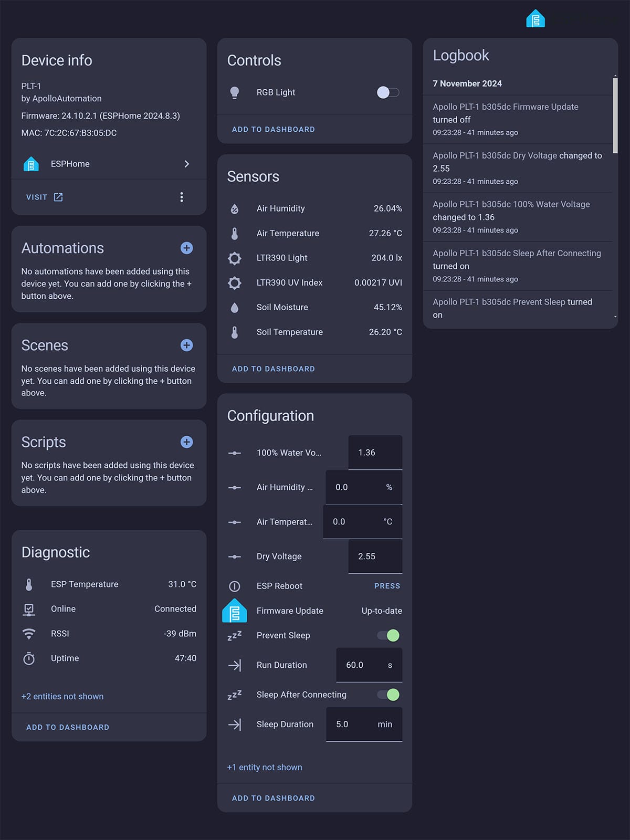Viewport: 630px width, 840px height.
Task: Click the RSSI wifi signal icon
Action: coord(29,634)
